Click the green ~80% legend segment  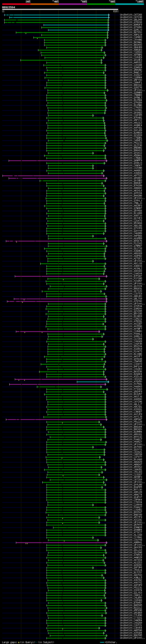(x=101, y=4)
